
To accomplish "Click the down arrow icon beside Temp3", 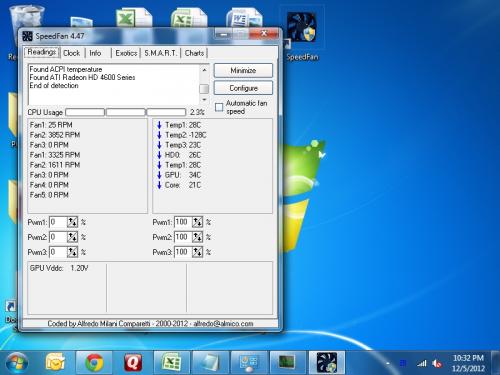I will tap(159, 145).
